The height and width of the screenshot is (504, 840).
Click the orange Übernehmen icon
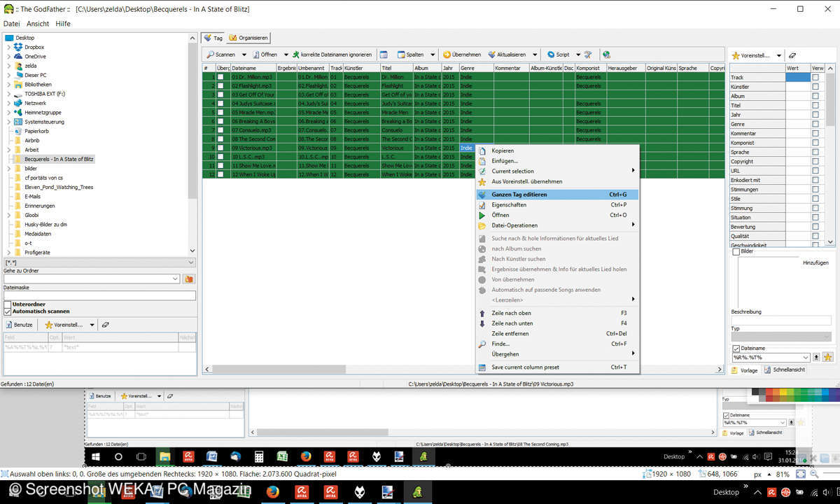pos(447,55)
